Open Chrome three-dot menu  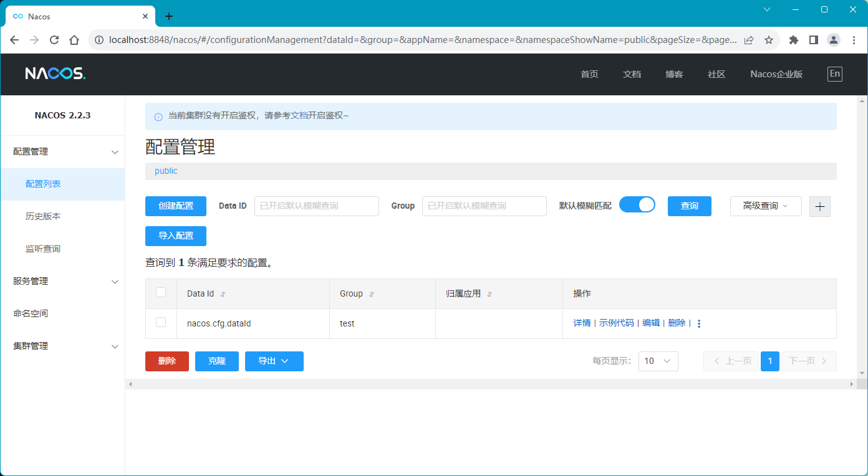tap(854, 40)
